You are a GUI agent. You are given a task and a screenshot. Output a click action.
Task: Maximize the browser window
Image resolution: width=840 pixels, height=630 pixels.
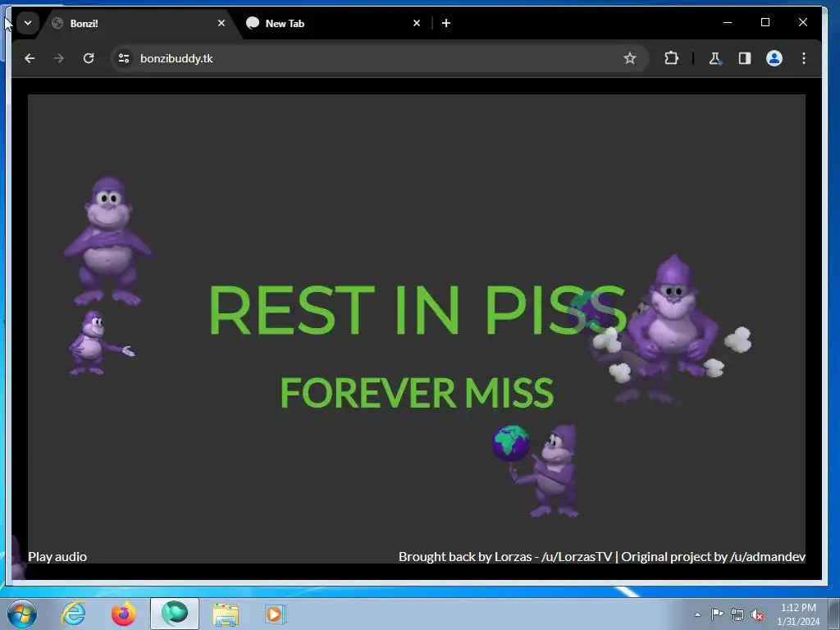[765, 22]
